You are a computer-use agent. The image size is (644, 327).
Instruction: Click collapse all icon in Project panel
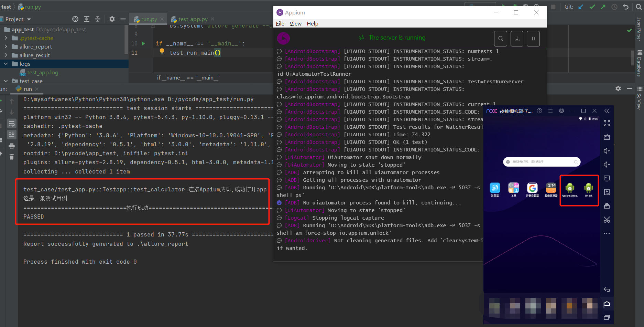98,19
